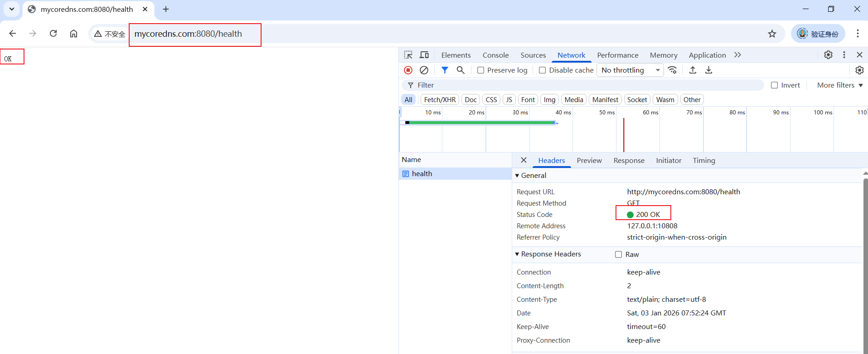Select the inspect element picker icon
Viewport: 868px width, 354px height.
point(408,55)
